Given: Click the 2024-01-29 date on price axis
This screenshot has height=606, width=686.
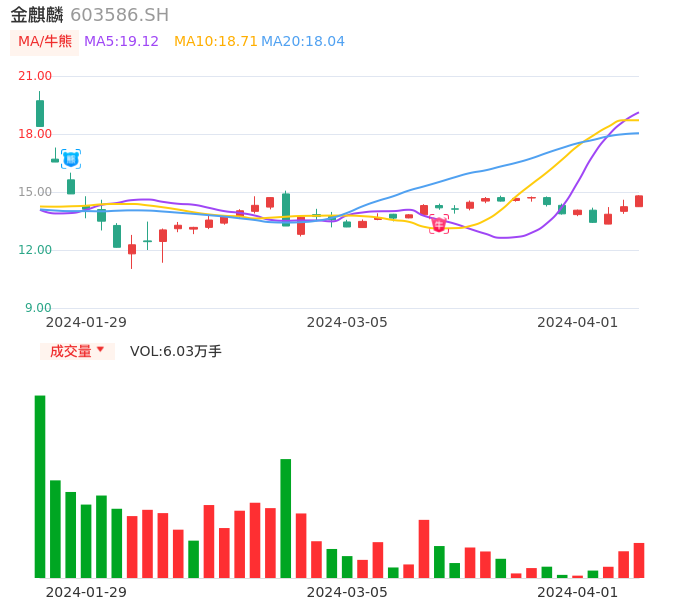Looking at the screenshot, I should 86,322.
